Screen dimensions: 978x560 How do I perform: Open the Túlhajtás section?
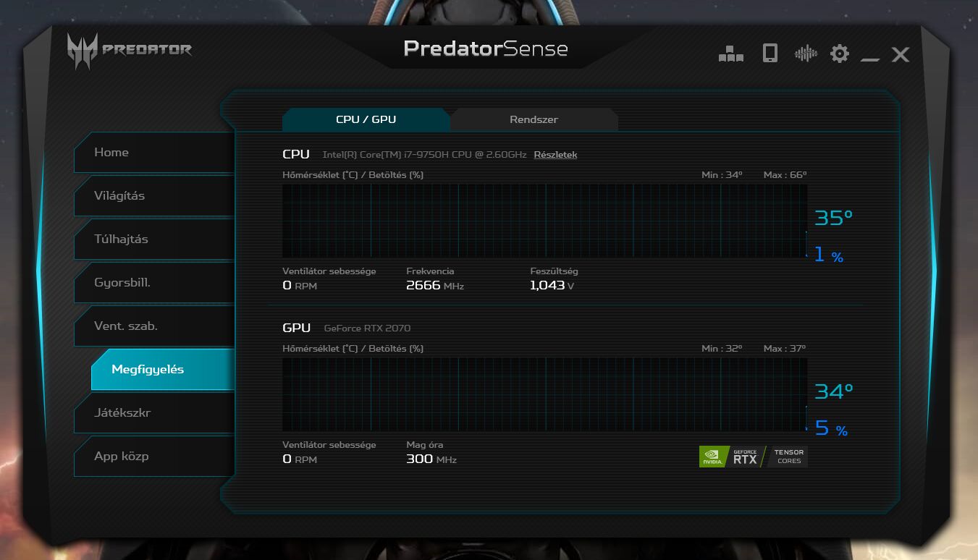[x=154, y=239]
